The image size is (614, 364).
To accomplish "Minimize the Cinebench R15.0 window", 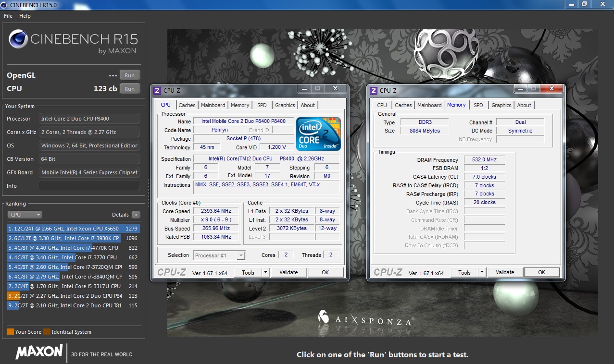I will tap(572, 4).
